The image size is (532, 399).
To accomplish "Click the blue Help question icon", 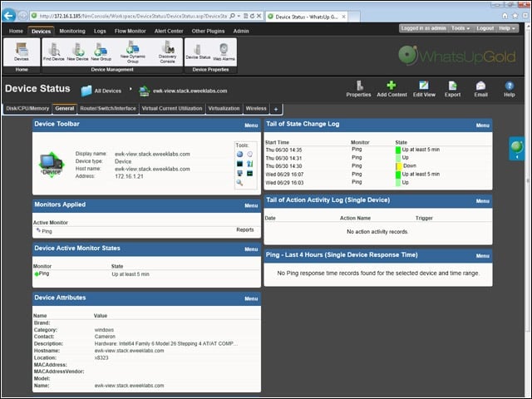I will pyautogui.click(x=510, y=86).
